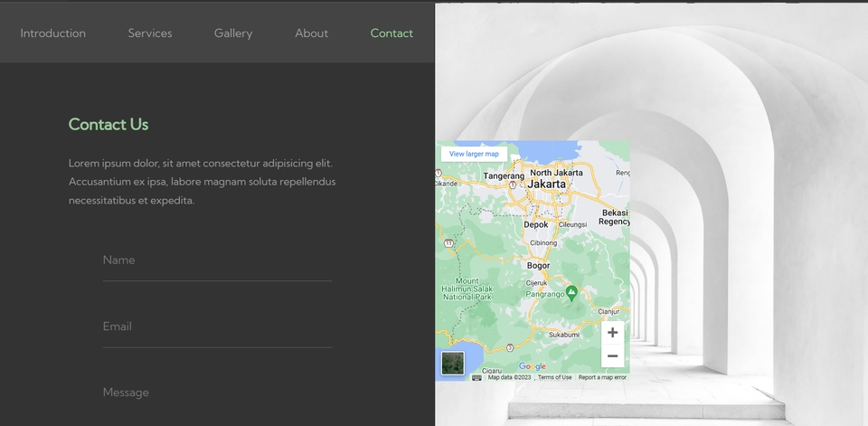This screenshot has width=868, height=426.
Task: Click the Map data ©2023 text
Action: (509, 378)
